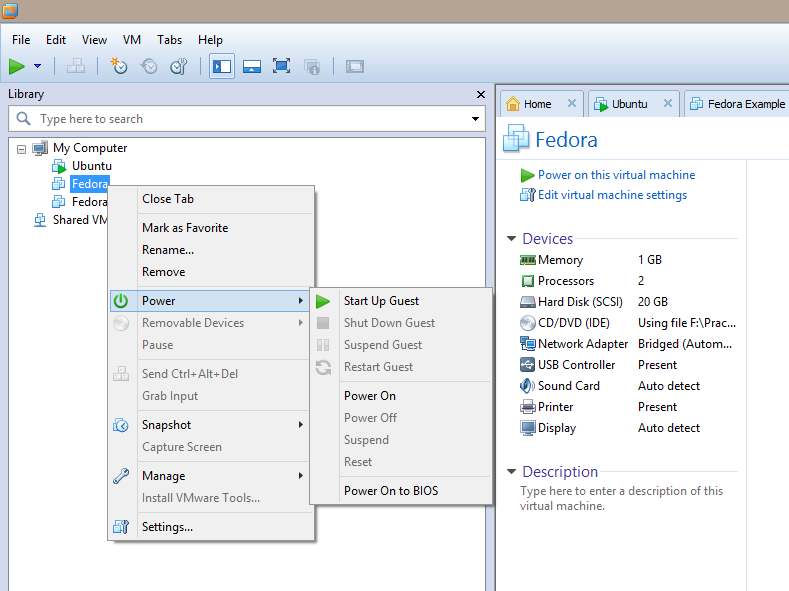
Task: Open the File menu
Action: click(21, 40)
